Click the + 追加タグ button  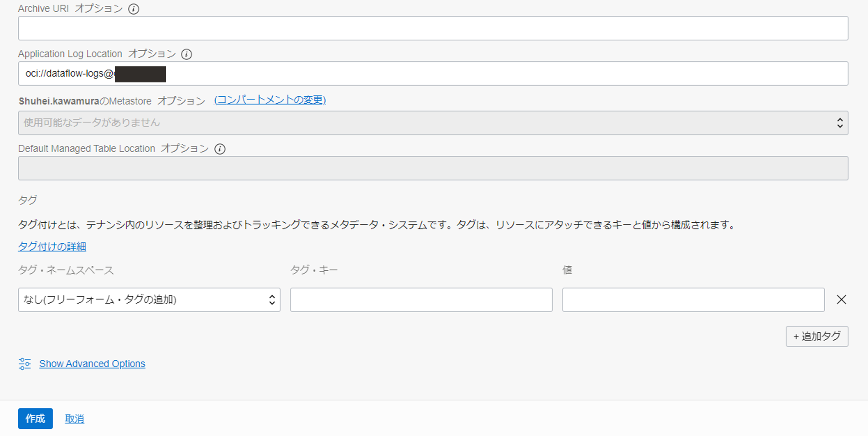(816, 336)
